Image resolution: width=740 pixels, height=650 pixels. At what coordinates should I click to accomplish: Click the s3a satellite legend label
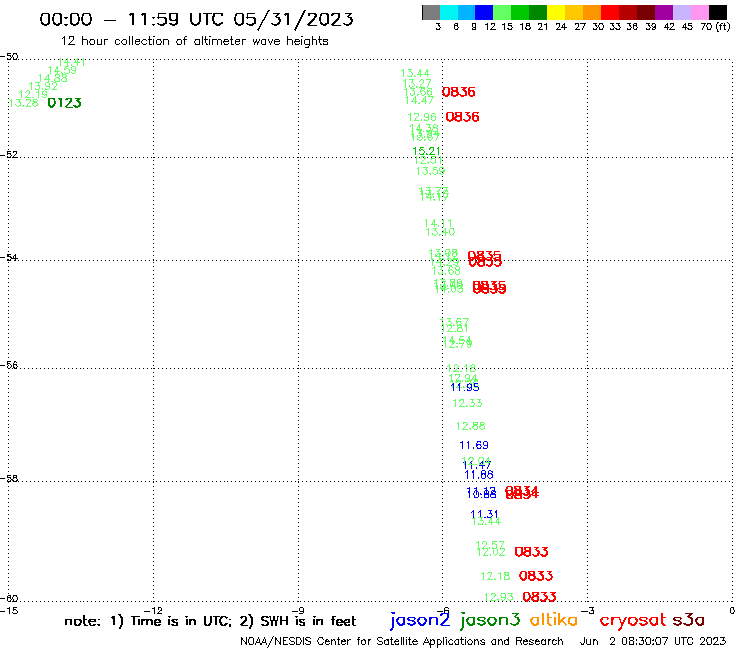[689, 621]
